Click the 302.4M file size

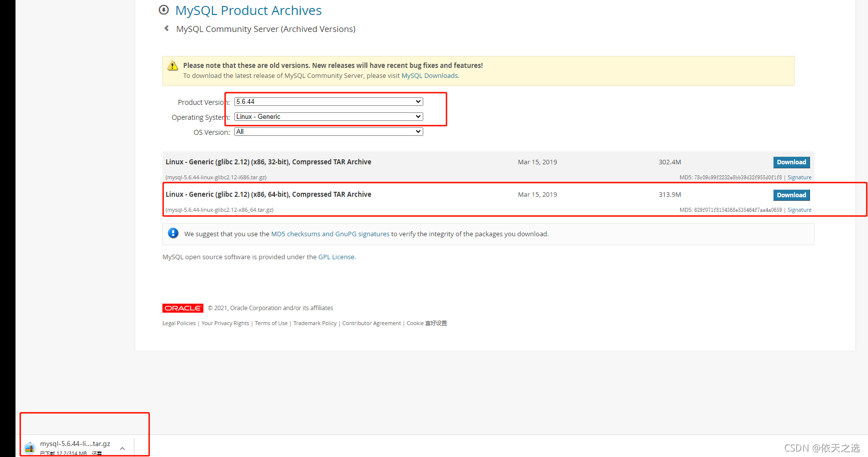[670, 162]
